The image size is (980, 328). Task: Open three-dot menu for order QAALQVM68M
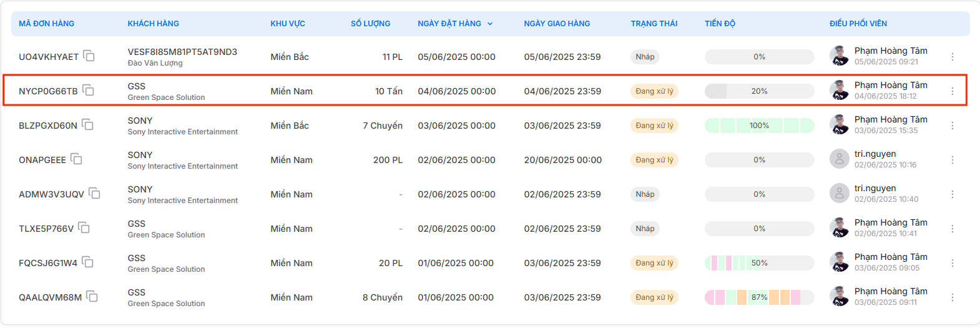point(952,297)
